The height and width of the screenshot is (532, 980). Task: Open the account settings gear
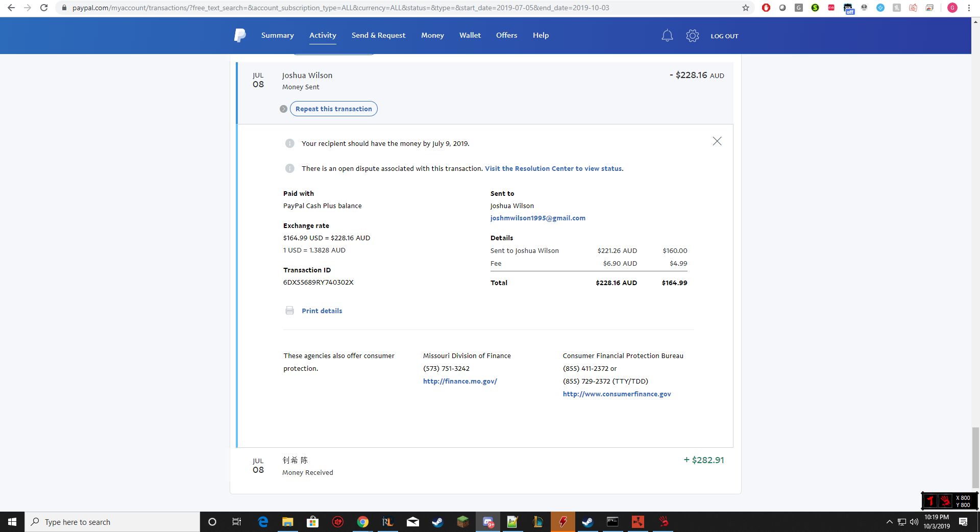click(693, 35)
